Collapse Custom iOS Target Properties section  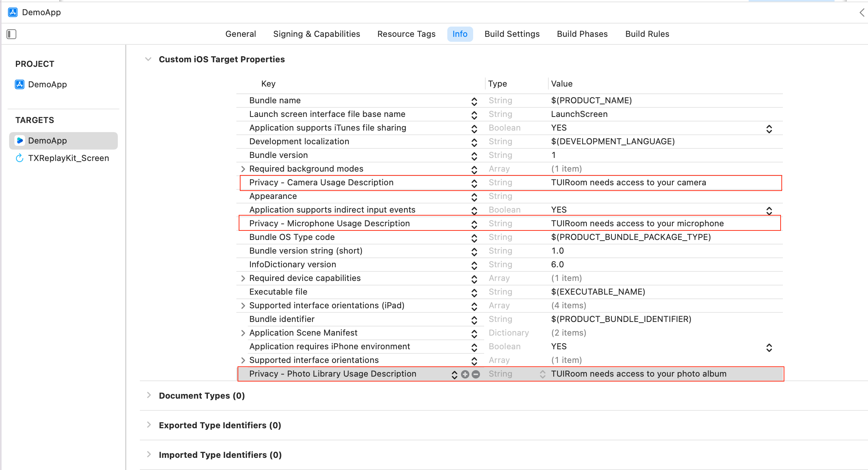148,59
